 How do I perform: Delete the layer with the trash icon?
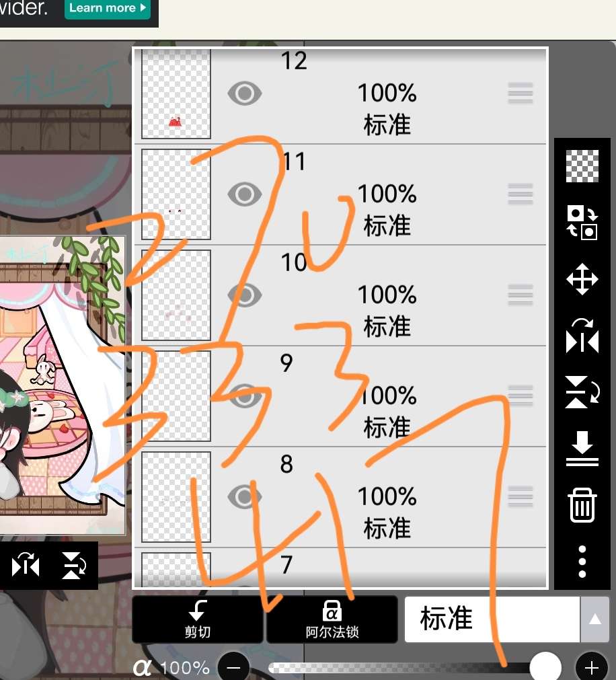[582, 505]
